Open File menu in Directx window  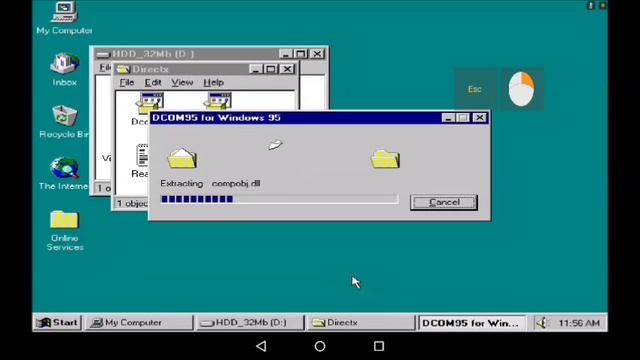pyautogui.click(x=127, y=82)
